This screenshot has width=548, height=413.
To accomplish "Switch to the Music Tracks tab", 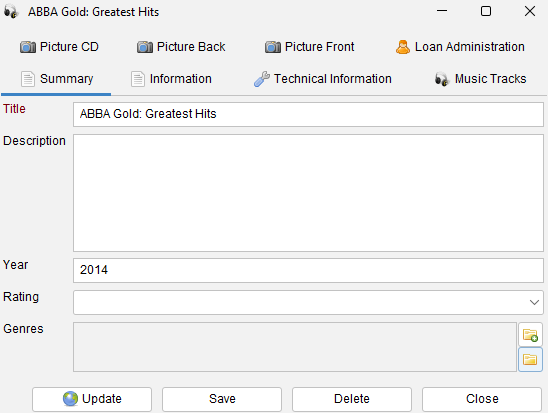I will click(481, 79).
